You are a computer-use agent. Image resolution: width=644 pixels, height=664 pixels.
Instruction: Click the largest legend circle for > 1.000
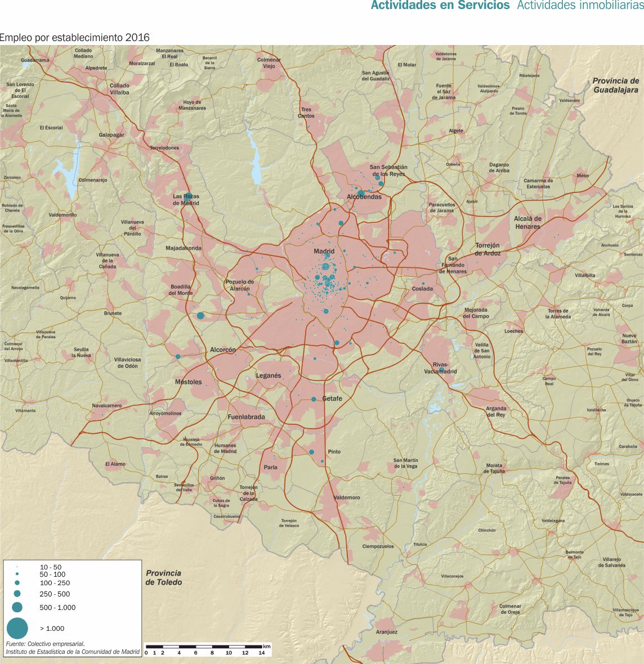tap(17, 628)
